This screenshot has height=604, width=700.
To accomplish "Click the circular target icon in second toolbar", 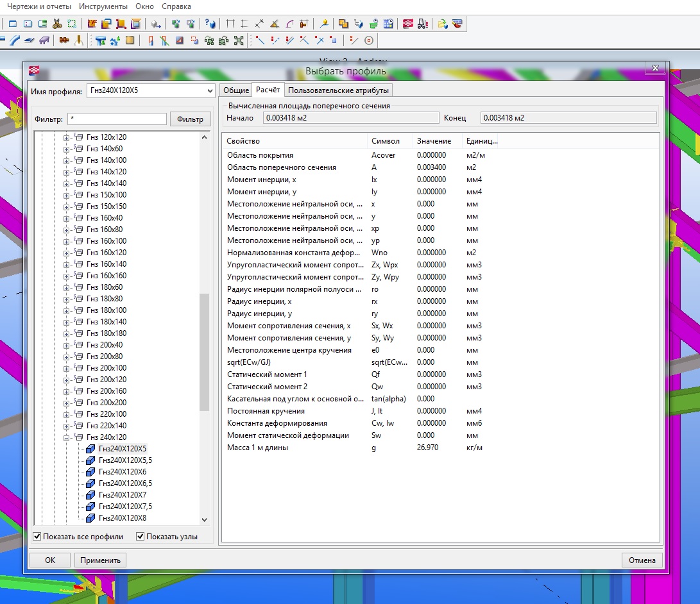I will [368, 40].
